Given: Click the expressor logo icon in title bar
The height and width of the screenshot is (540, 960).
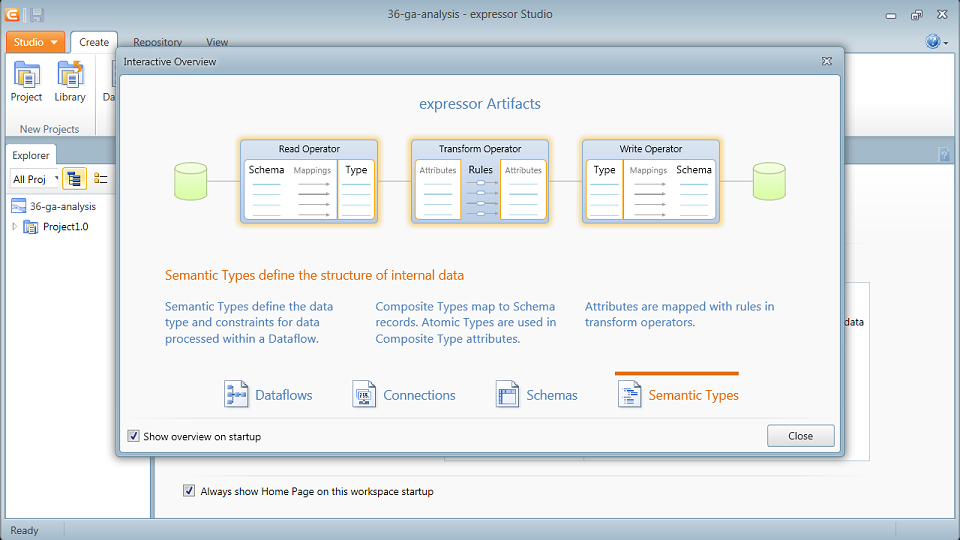Looking at the screenshot, I should (x=12, y=15).
